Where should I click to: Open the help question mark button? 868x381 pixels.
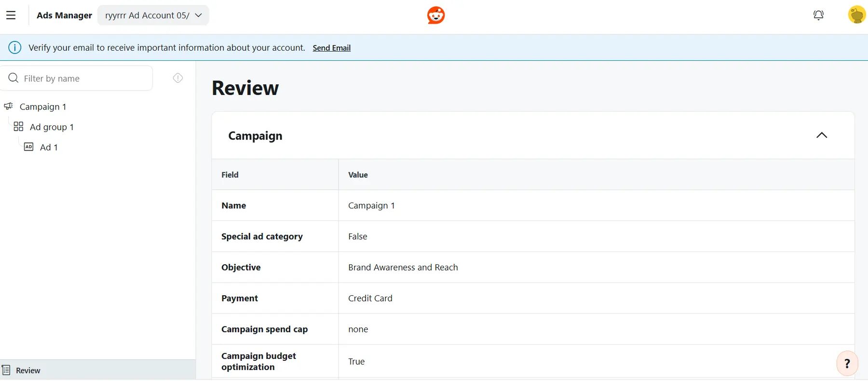[847, 364]
